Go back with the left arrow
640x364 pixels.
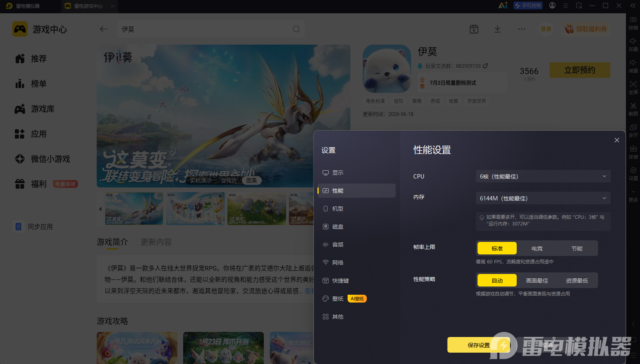click(x=104, y=29)
